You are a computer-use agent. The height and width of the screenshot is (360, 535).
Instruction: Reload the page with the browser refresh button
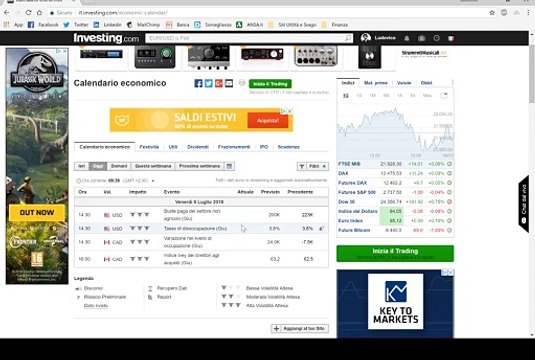(x=28, y=13)
